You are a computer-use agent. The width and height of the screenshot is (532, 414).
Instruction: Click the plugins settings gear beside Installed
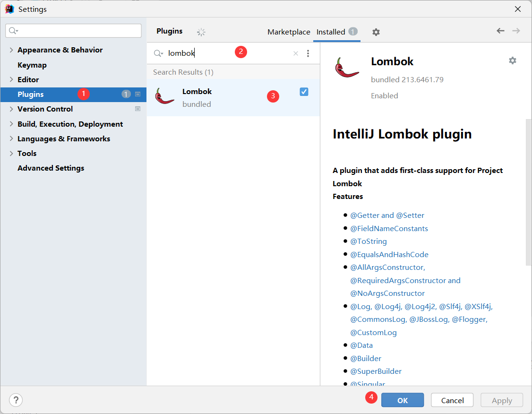(376, 32)
